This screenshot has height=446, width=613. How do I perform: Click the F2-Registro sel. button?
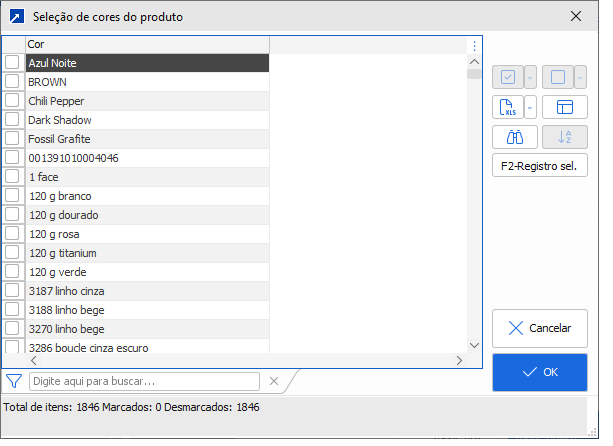[x=540, y=166]
